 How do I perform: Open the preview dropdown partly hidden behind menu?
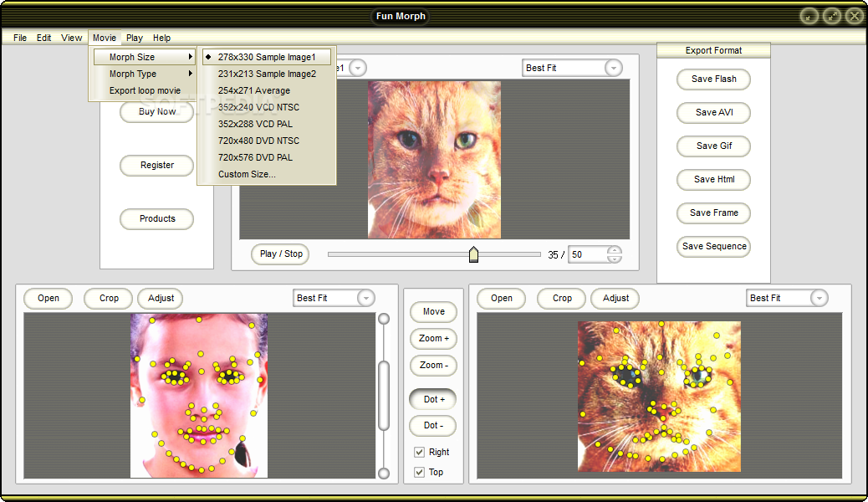[358, 68]
